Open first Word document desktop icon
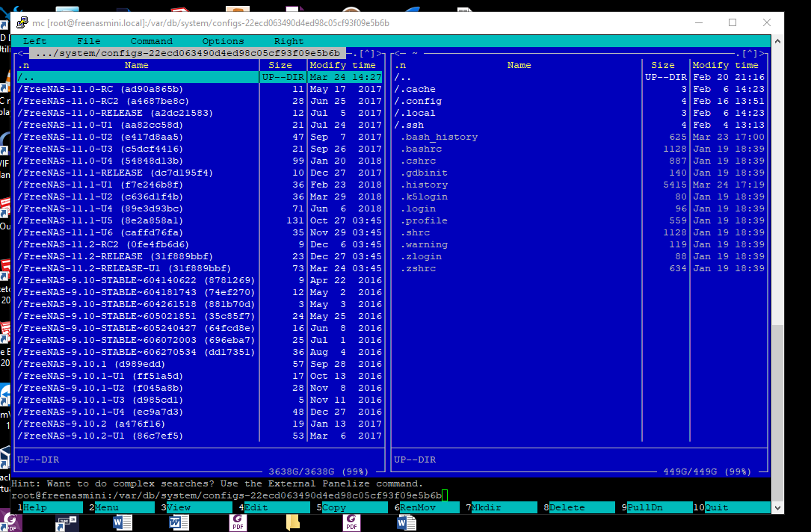Image resolution: width=811 pixels, height=532 pixels. pyautogui.click(x=122, y=523)
